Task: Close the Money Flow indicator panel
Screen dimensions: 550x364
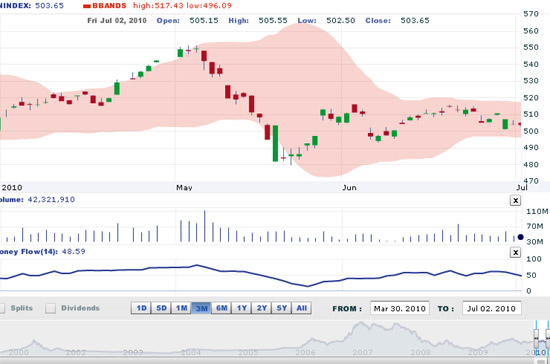Action: [515, 252]
